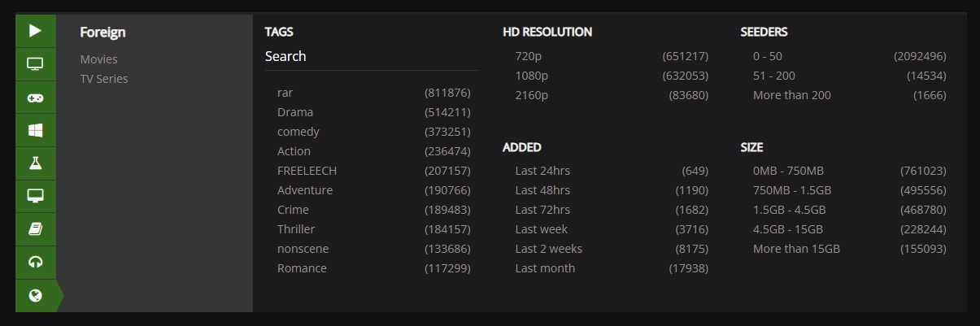
Task: Choose 2160p resolution filter
Action: (532, 95)
